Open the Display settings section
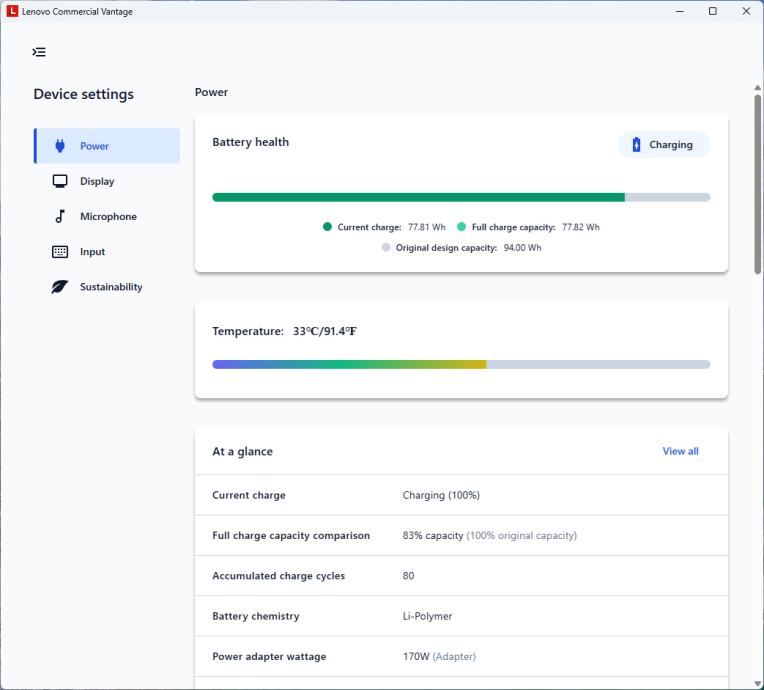 pos(97,181)
